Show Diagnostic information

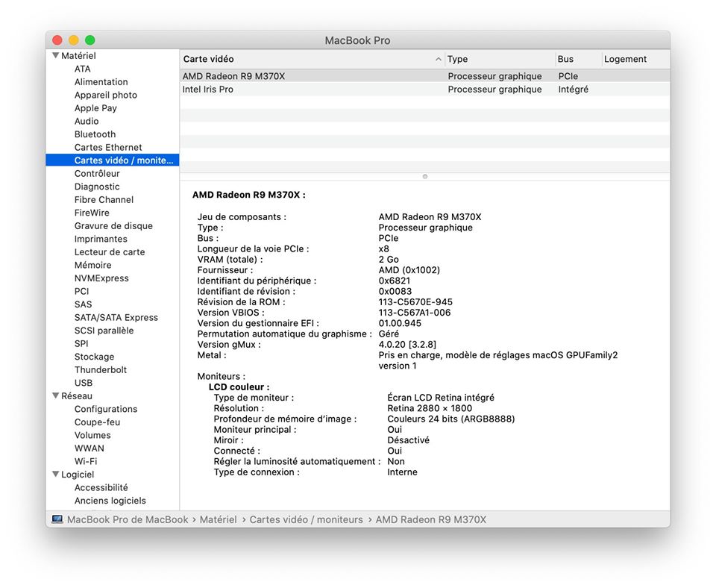97,187
